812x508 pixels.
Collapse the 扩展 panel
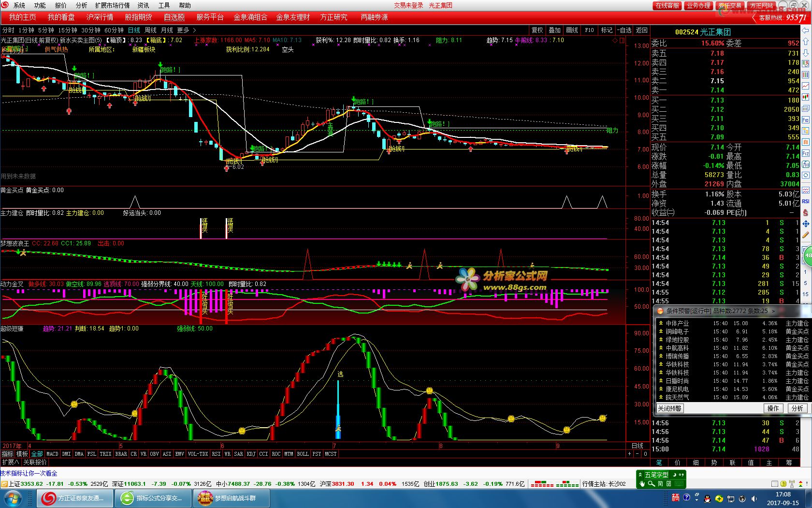10,462
